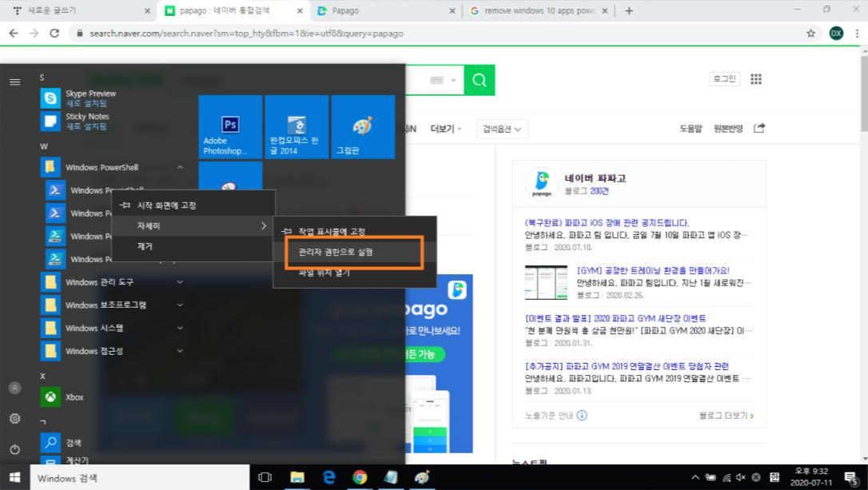
Task: Select 작업 표시줄에 고정
Action: [x=355, y=232]
